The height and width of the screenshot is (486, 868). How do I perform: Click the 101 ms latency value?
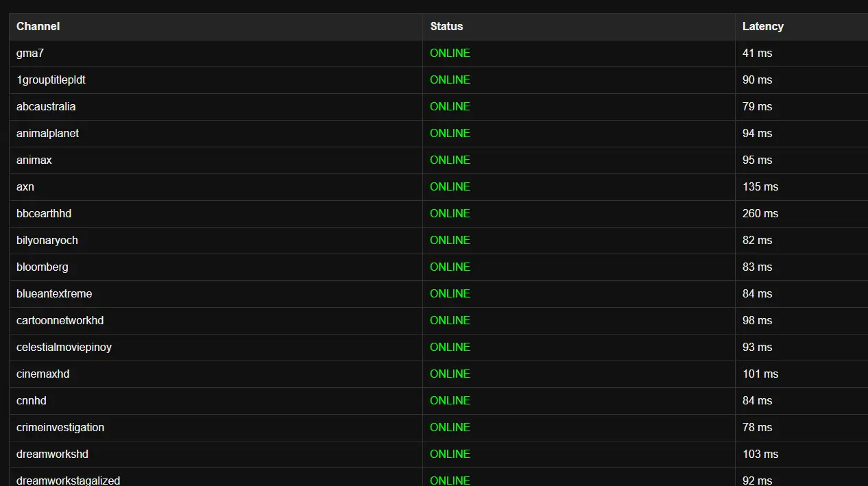tap(760, 374)
